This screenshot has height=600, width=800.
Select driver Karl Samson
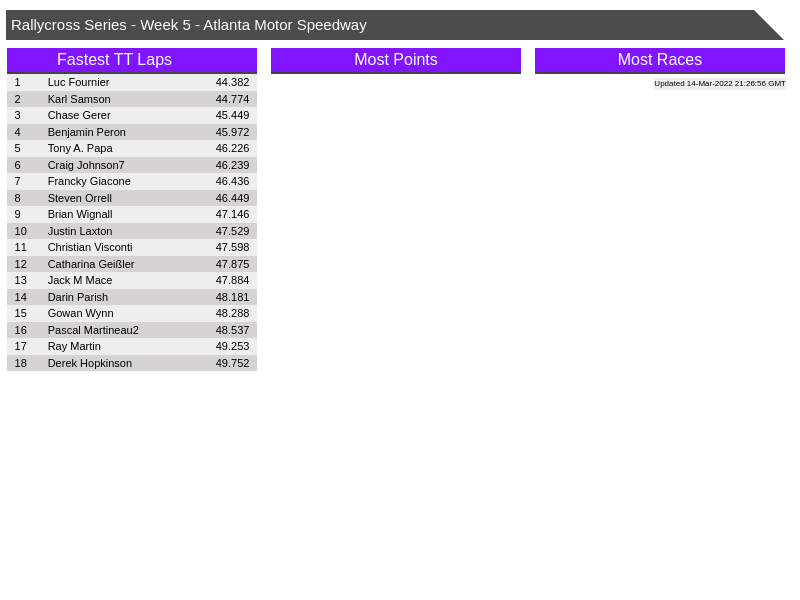click(79, 99)
